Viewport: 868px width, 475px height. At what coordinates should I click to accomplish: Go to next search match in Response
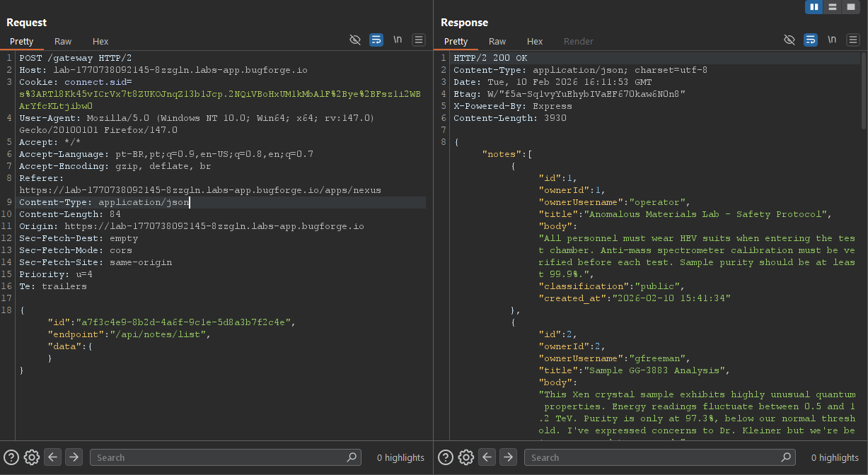[508, 457]
